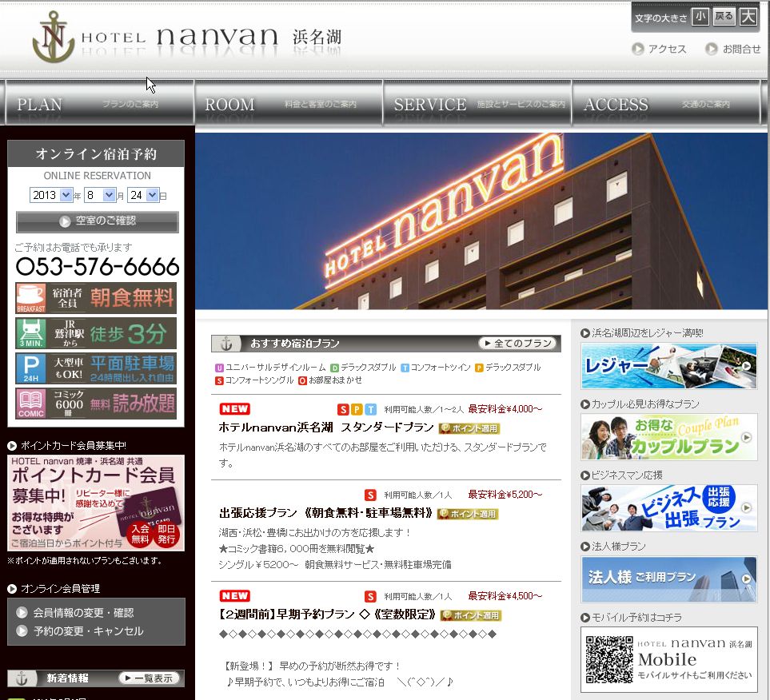Viewport: 770px width, 700px height.
Task: Click the Hotel nanvan anchor logo
Action: (x=54, y=37)
